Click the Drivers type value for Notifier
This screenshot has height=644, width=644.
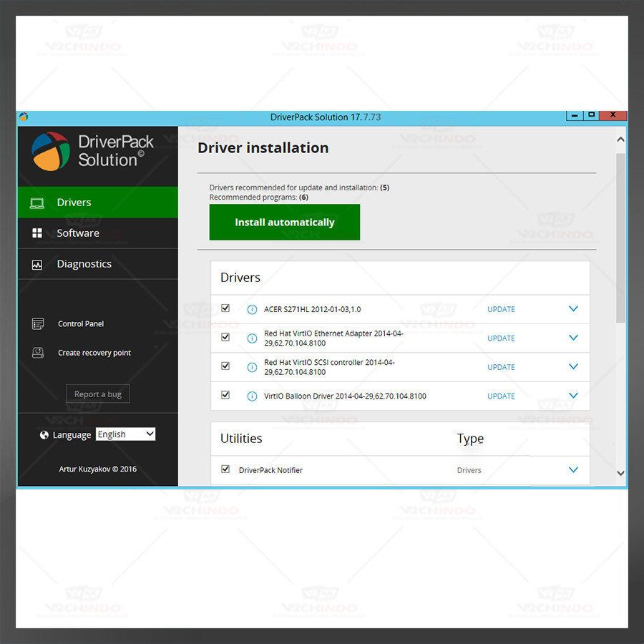click(x=469, y=470)
